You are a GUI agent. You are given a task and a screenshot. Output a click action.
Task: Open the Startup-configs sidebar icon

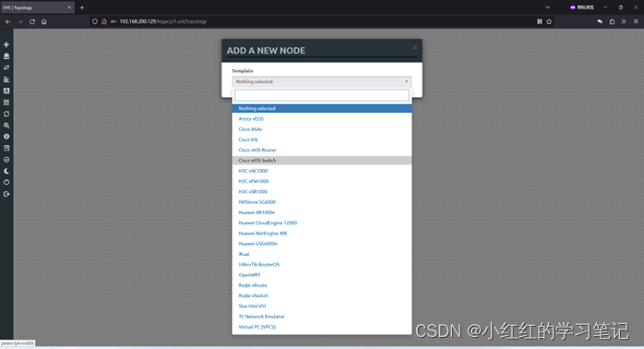(x=6, y=79)
